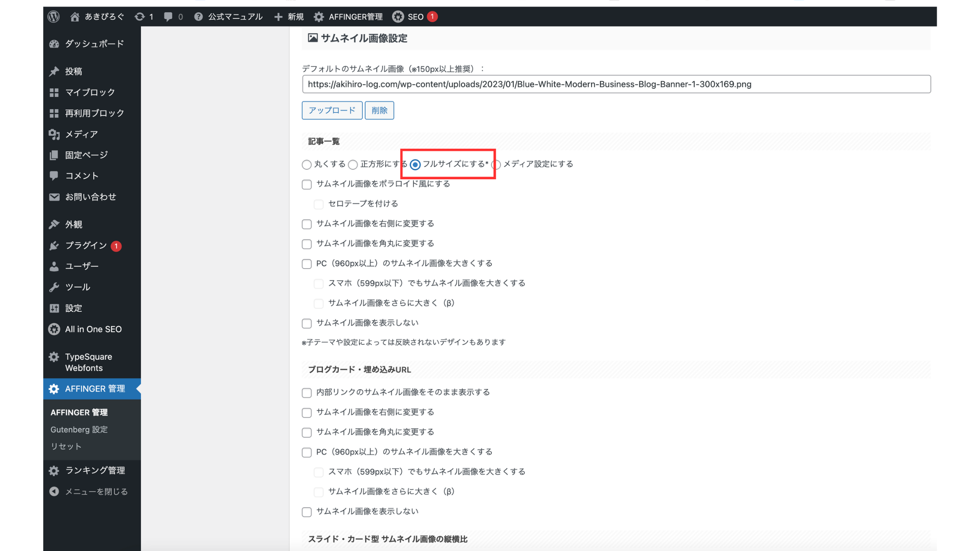The height and width of the screenshot is (551, 980).
Task: Check 記事一覧 サムネイル画像を表示しない
Action: [307, 324]
